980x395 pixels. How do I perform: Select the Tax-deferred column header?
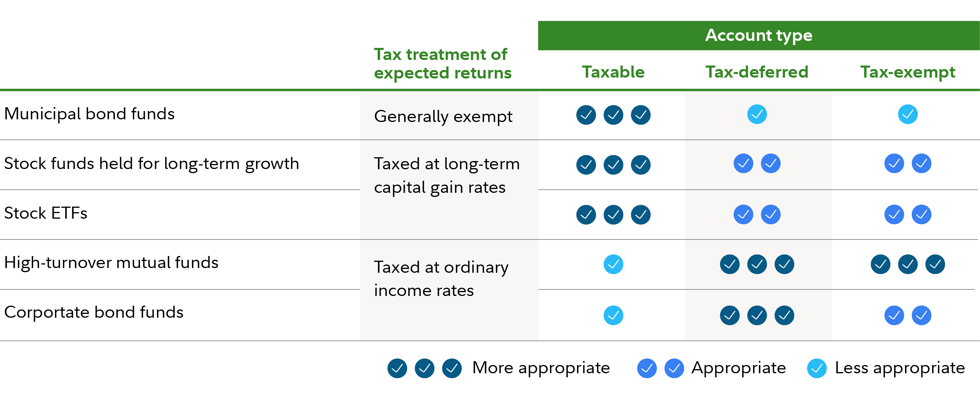(x=757, y=71)
